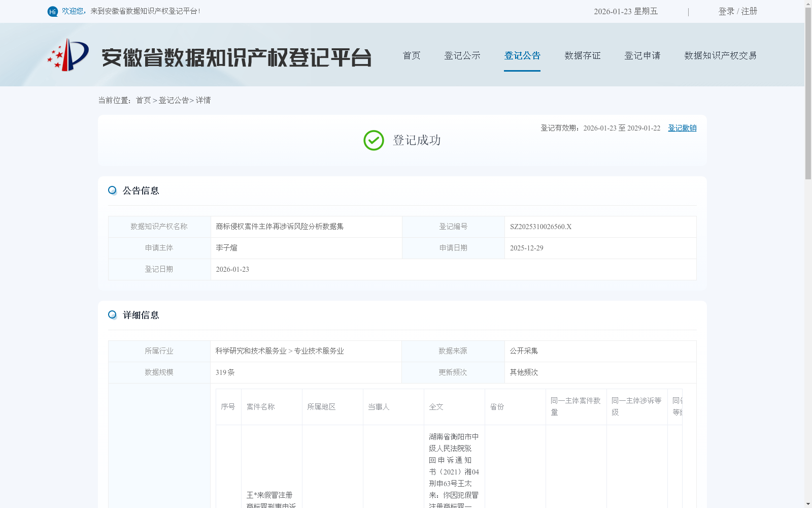812x508 pixels.
Task: Click the 登记日期 field label
Action: (159, 269)
